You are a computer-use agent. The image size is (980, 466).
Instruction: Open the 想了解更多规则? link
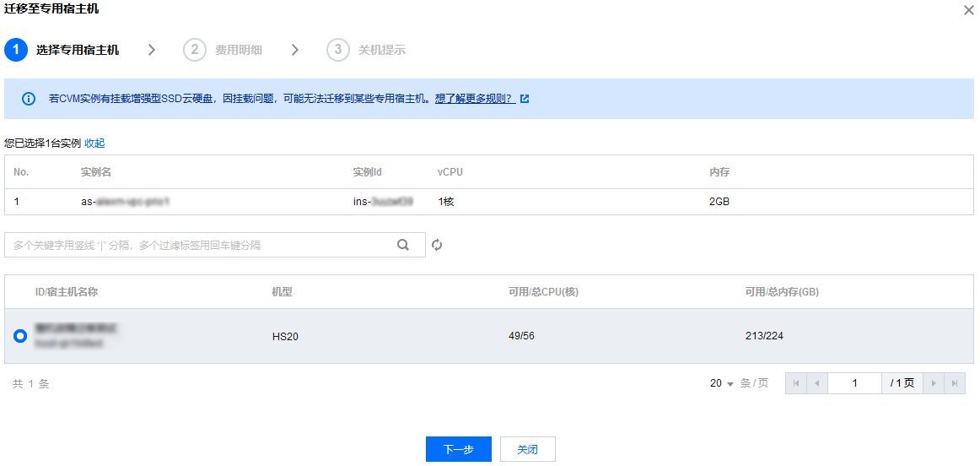click(475, 99)
